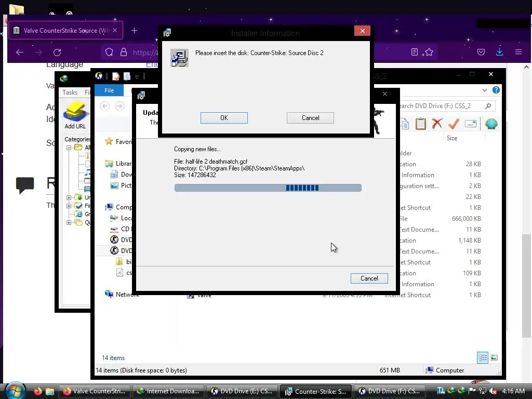Go back in the Explorer window
Image resolution: width=532 pixels, height=399 pixels.
pos(104,106)
